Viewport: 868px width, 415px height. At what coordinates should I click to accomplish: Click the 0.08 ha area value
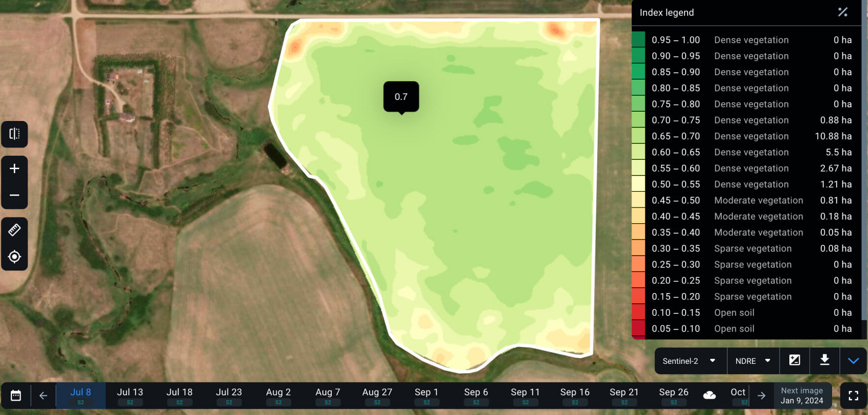(x=836, y=249)
